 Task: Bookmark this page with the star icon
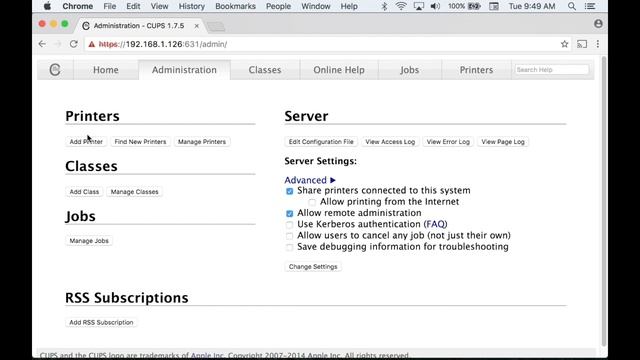click(x=564, y=44)
